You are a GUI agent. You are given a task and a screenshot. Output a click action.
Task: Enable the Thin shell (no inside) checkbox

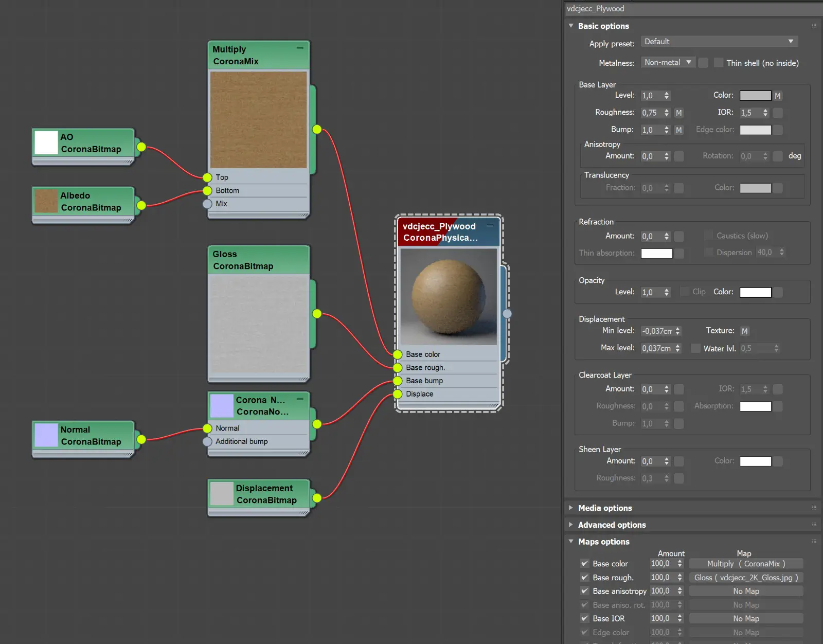[x=718, y=62]
